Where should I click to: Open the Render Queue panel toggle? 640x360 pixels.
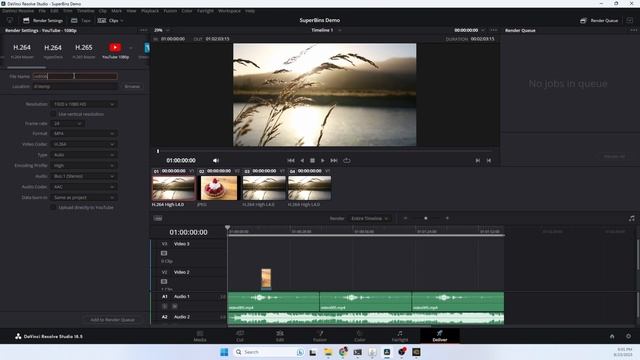(x=599, y=20)
